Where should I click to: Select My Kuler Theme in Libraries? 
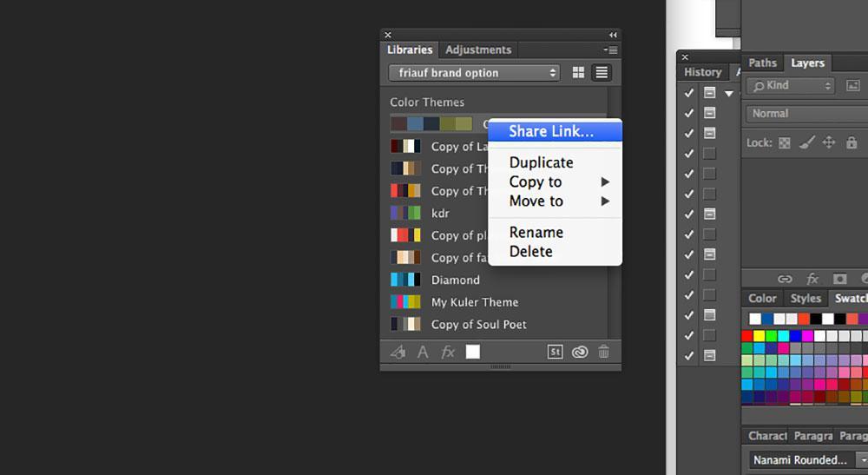[x=474, y=302]
